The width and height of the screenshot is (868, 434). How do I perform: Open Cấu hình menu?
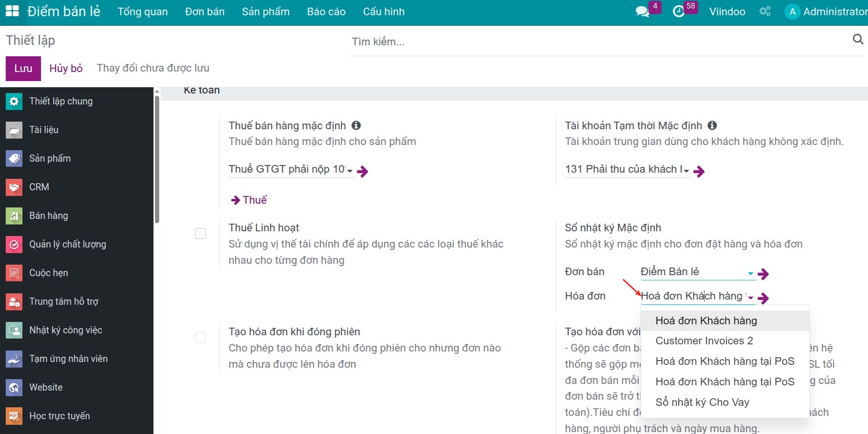coord(384,11)
